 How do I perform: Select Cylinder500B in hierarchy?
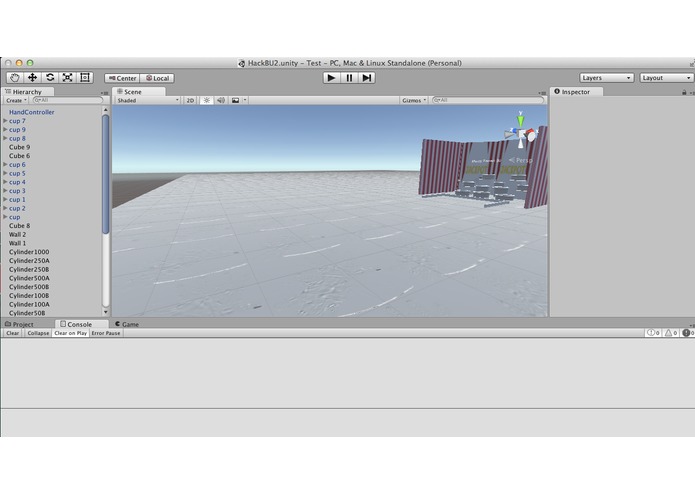click(x=29, y=287)
